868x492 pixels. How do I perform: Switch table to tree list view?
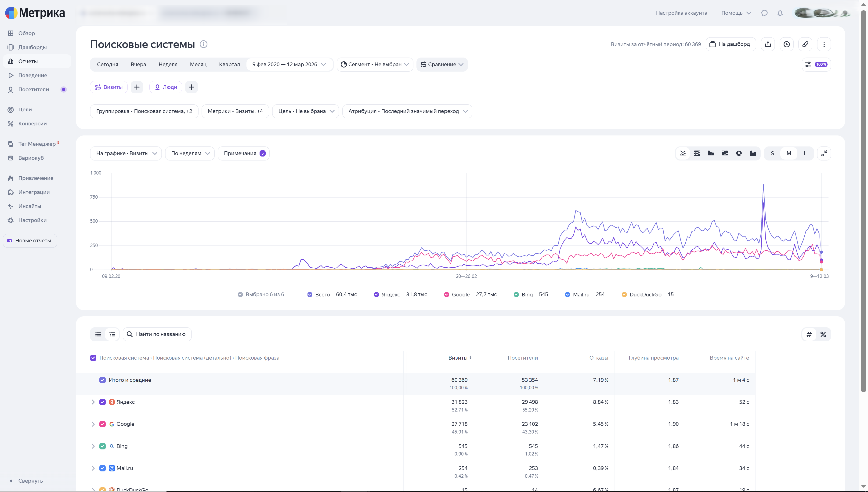(112, 334)
